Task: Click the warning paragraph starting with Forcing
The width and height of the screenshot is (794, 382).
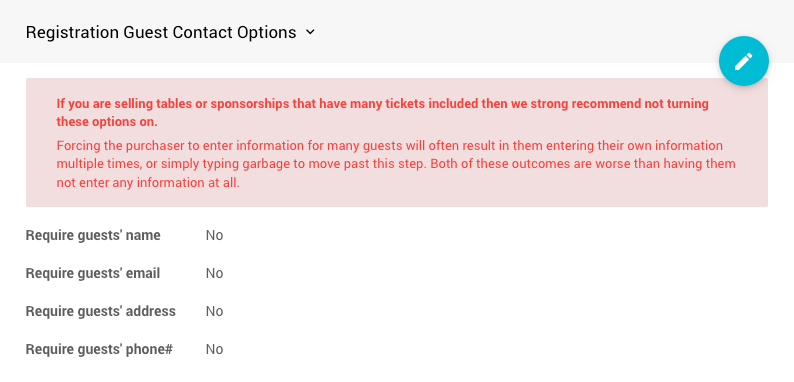Action: tap(395, 164)
